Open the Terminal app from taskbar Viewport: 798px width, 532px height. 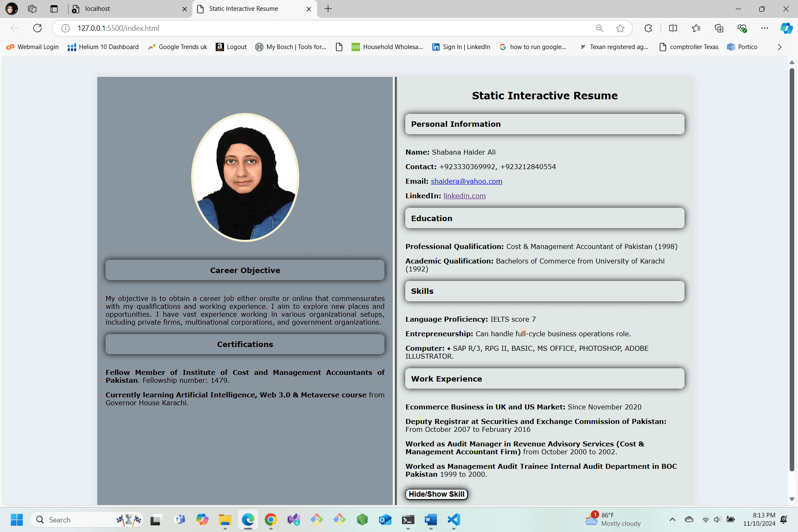point(408,520)
